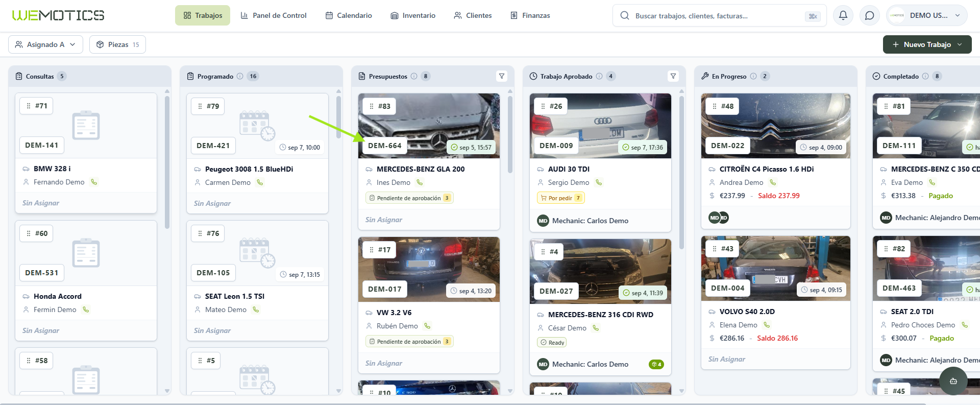This screenshot has width=980, height=405.
Task: Open the Calendario tab
Action: coord(349,15)
